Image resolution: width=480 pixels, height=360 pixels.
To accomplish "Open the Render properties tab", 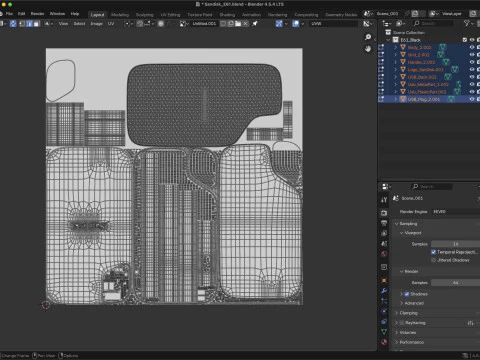I will coord(384,213).
